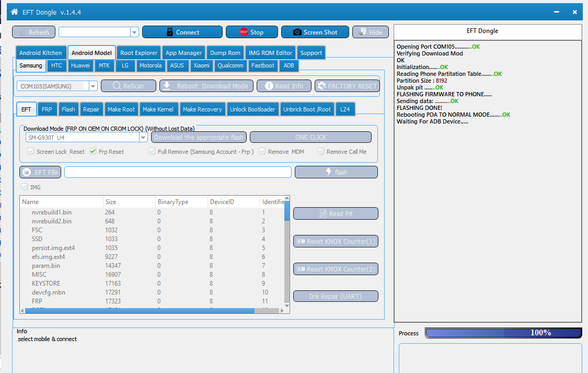588x373 pixels.
Task: Click the vertical scrollbar down arrow of partition table
Action: (x=287, y=306)
